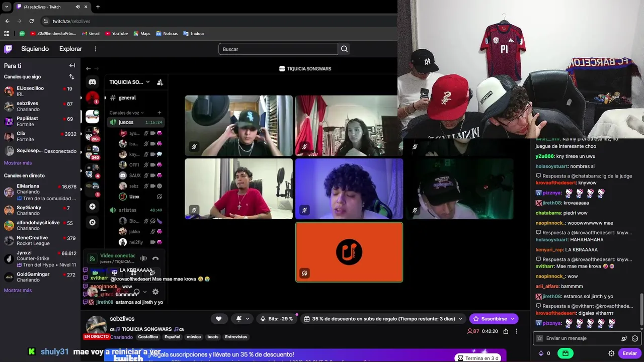Open Twitch home via the purple logo
Screen dimensions: 644x362
[x=8, y=49]
